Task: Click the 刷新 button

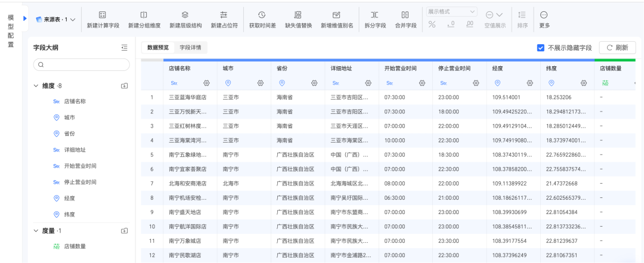Action: tap(617, 48)
